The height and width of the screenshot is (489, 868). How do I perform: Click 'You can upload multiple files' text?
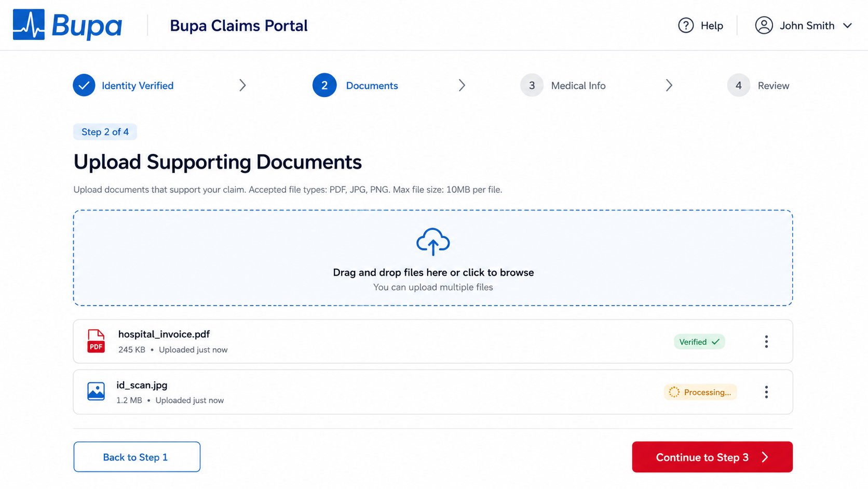(x=433, y=287)
